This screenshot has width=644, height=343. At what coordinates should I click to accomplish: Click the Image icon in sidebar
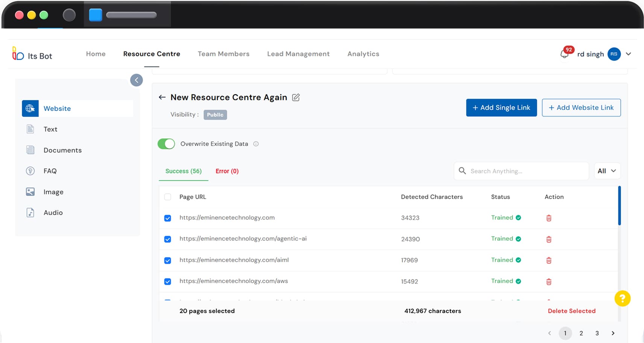(x=30, y=192)
